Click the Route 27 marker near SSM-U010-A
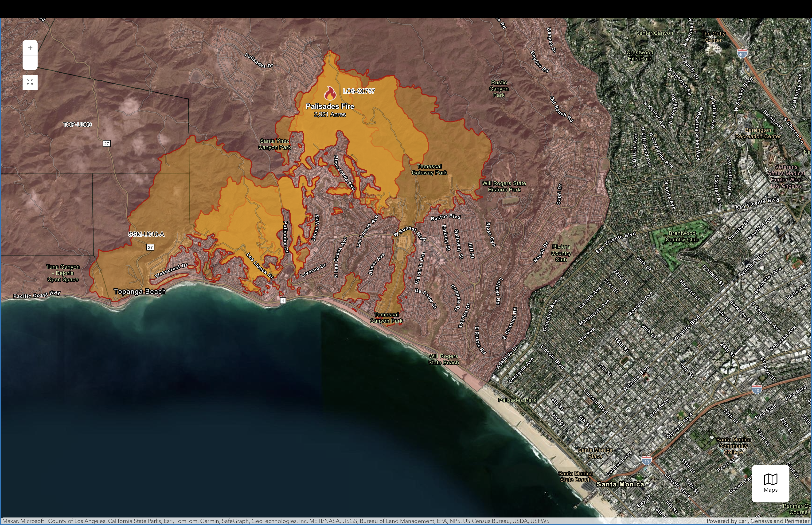 (x=150, y=247)
